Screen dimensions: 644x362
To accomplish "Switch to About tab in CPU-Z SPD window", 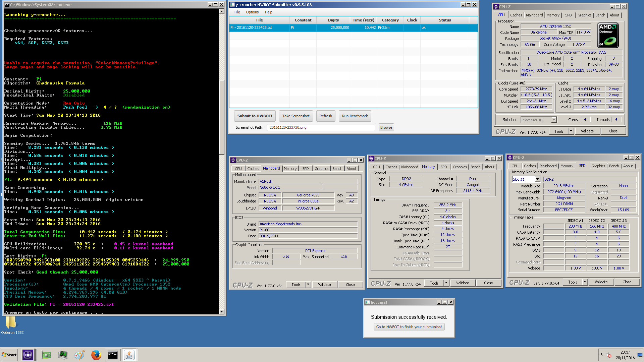I will pyautogui.click(x=628, y=166).
